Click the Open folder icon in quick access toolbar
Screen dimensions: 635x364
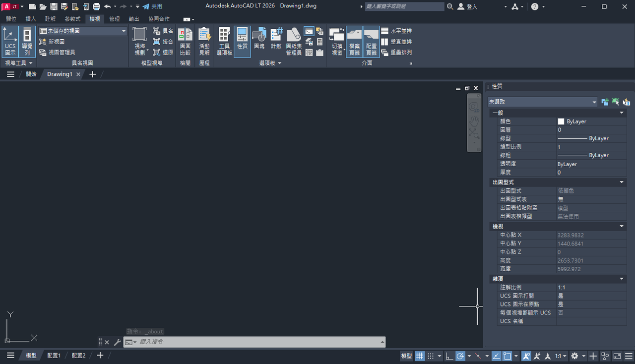[x=43, y=6]
